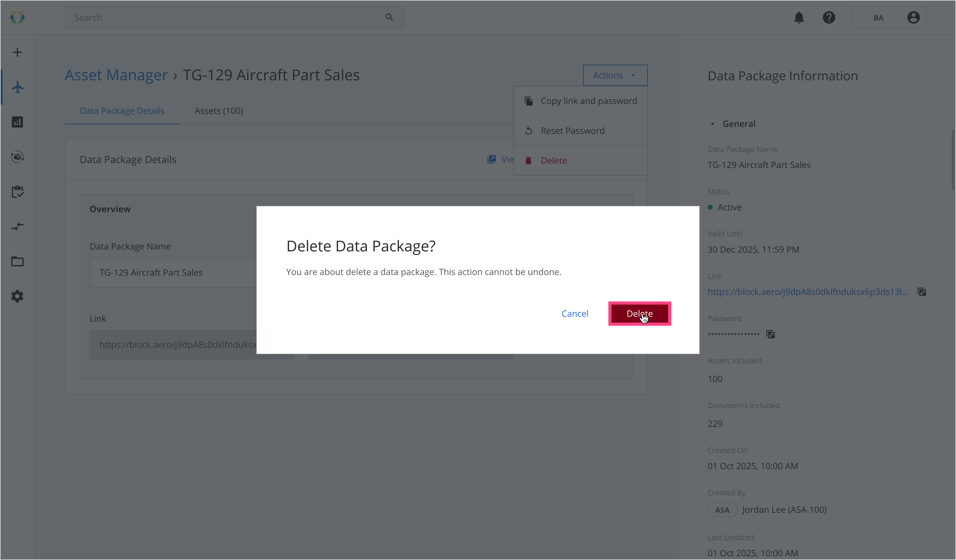
Task: Open the bar chart reports sidebar icon
Action: tap(17, 122)
